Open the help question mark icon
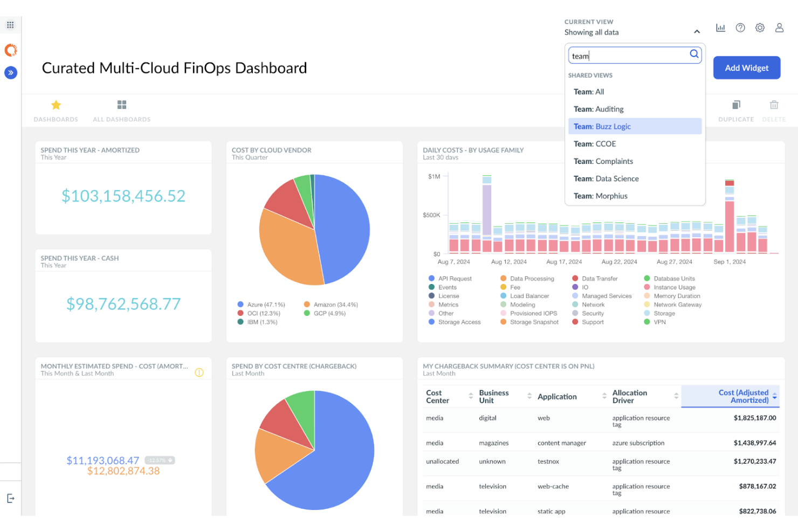798x532 pixels. click(x=740, y=27)
